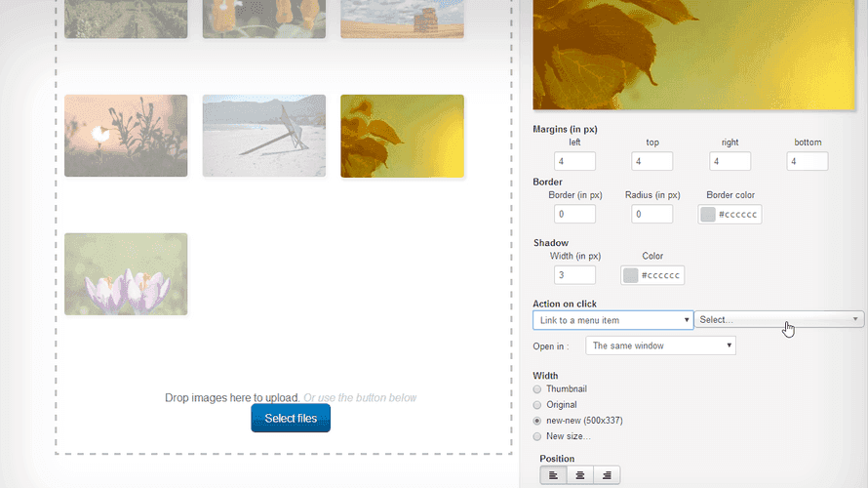Image resolution: width=868 pixels, height=488 pixels.
Task: Expand the Select... menu item dropdown
Action: (778, 320)
